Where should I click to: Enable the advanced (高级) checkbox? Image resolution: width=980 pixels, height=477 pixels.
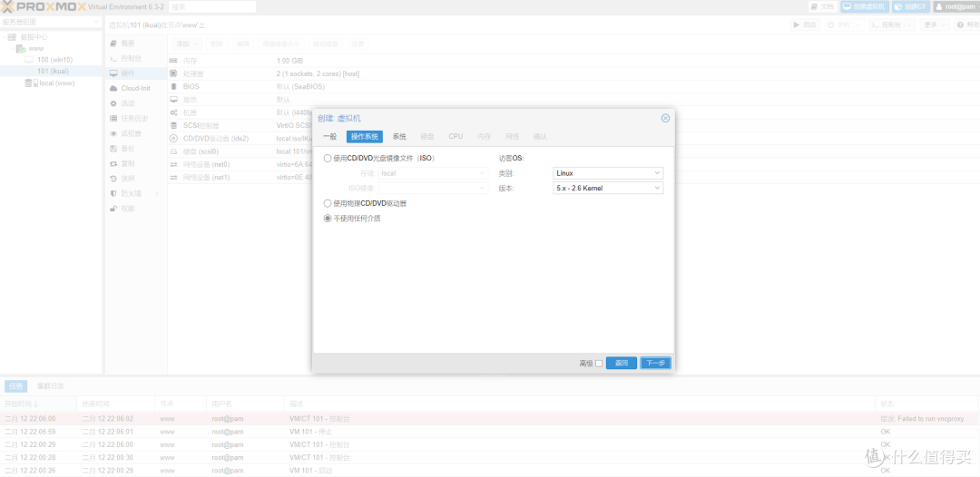click(x=599, y=364)
